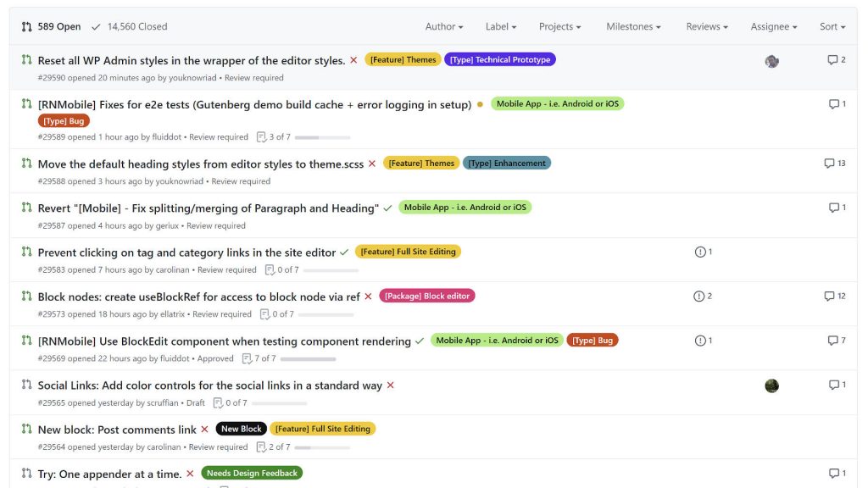Click green checkmark status on Revert Mobile PR
This screenshot has width=868, height=488.
click(387, 208)
